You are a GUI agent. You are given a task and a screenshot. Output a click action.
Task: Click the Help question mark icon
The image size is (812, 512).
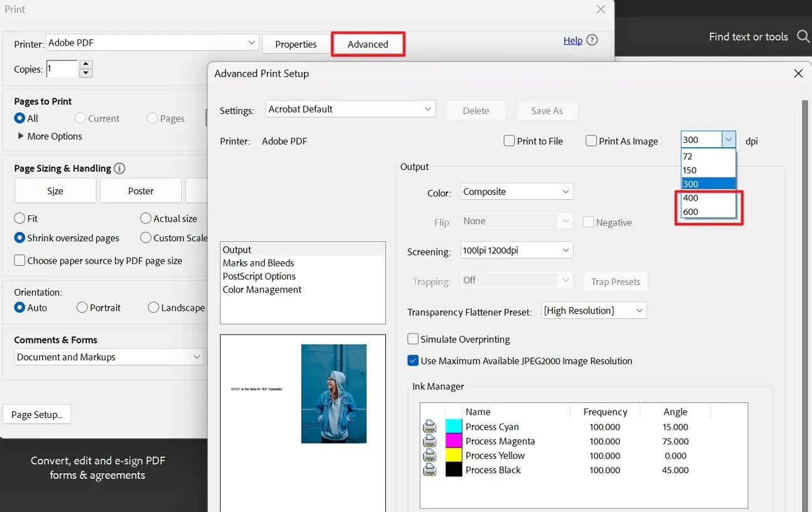click(591, 39)
